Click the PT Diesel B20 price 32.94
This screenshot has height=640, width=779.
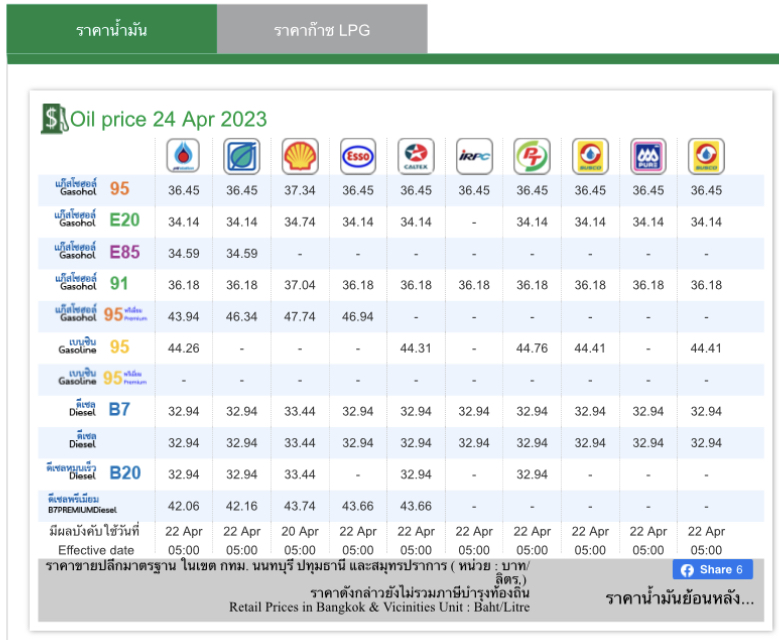click(532, 475)
